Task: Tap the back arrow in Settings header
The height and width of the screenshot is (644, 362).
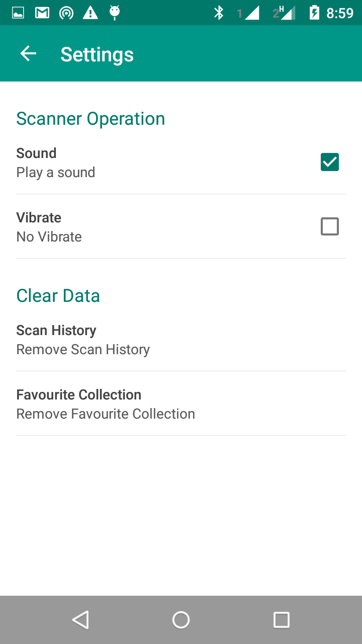Action: [x=28, y=54]
